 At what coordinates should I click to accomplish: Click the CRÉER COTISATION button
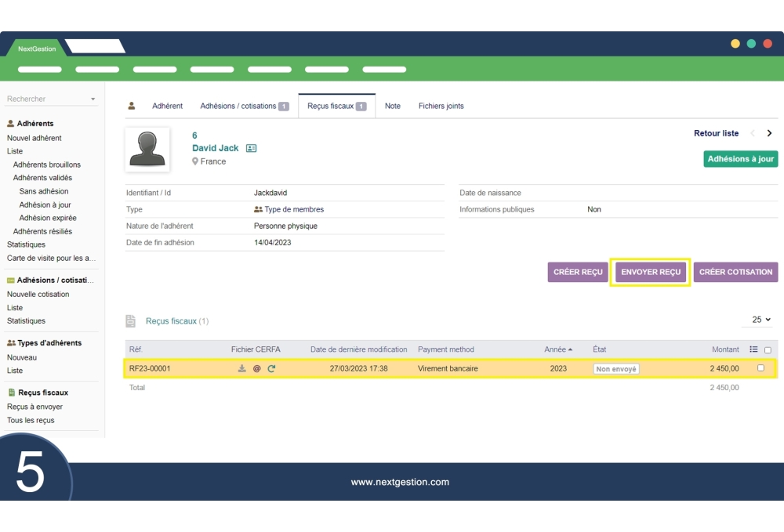735,272
